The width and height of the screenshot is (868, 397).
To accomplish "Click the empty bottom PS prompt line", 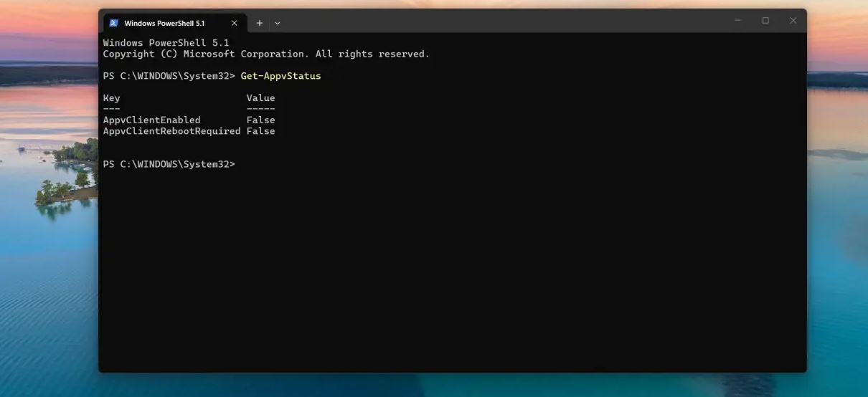I will [x=169, y=165].
